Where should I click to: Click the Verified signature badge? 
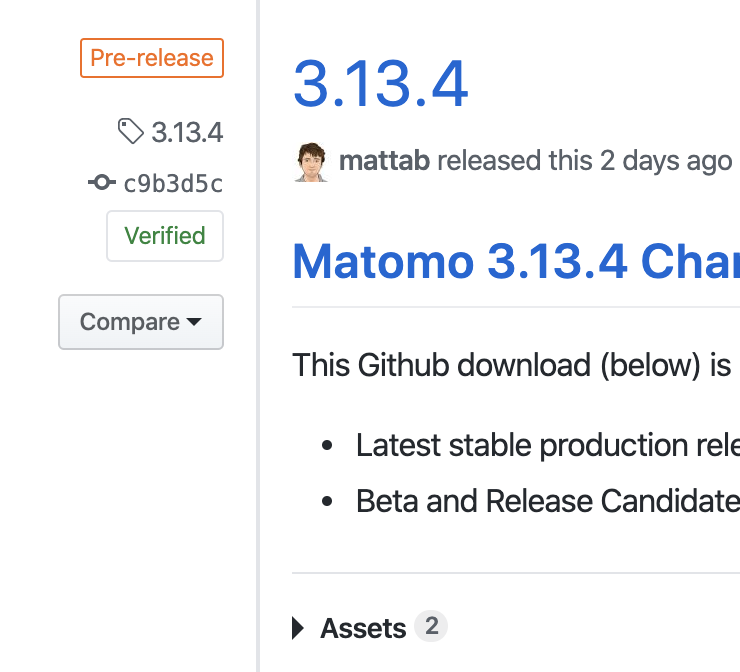point(165,236)
